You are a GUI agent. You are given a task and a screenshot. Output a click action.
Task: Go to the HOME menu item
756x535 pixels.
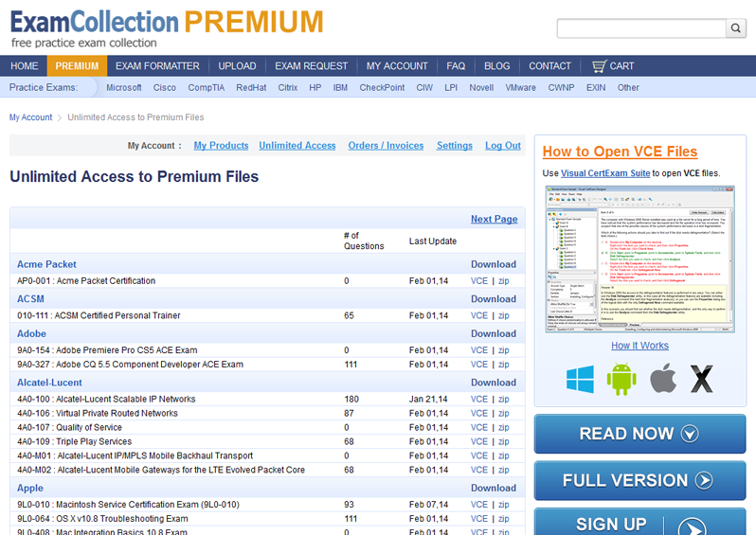tap(24, 66)
